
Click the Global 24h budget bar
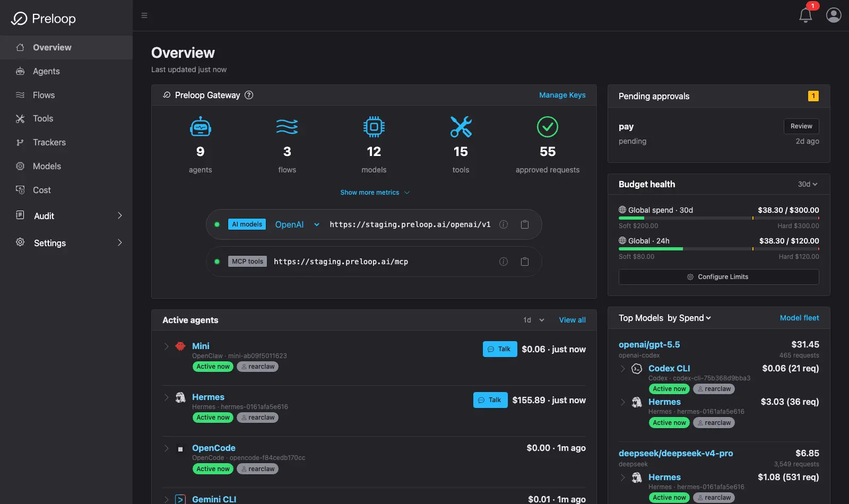click(x=718, y=249)
